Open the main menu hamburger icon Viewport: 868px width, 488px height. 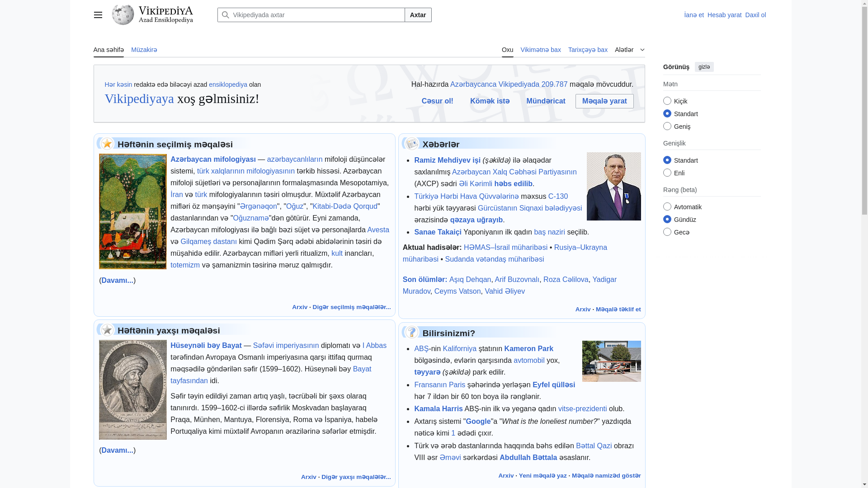98,15
